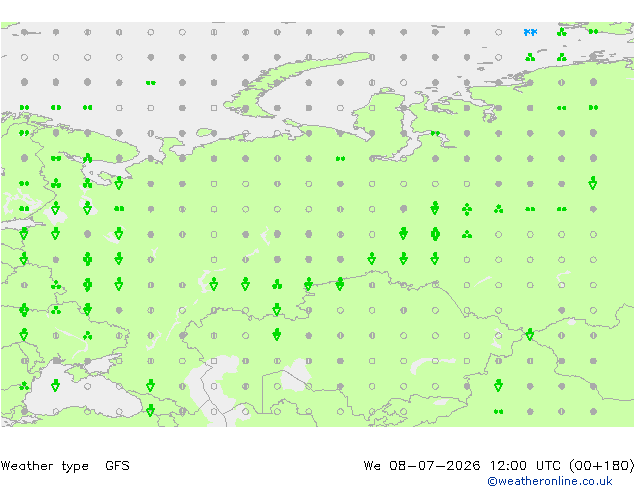
Task: Open the weatheronline.co.uk copyright link
Action: (x=549, y=481)
